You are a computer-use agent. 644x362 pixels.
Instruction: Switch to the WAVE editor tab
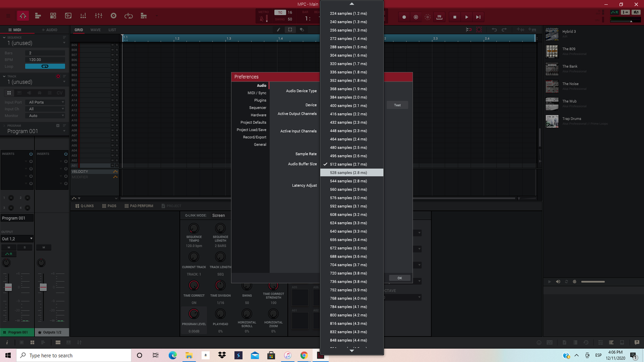pos(96,30)
